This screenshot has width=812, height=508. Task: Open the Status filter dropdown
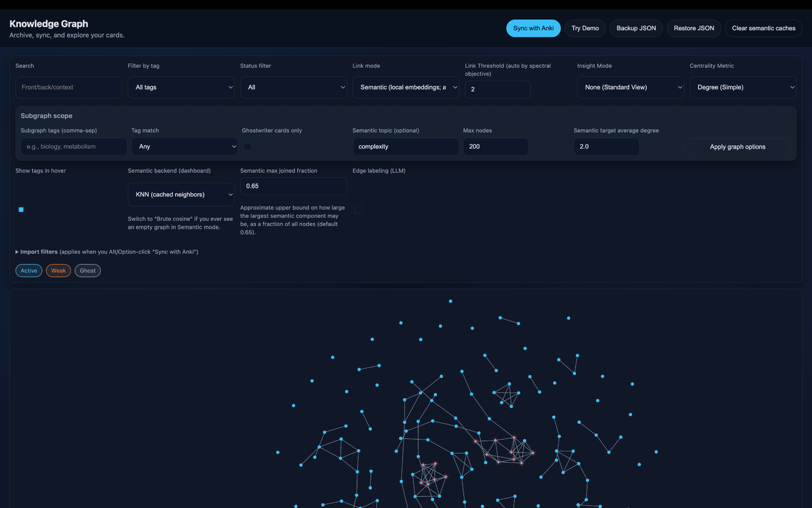click(x=293, y=88)
